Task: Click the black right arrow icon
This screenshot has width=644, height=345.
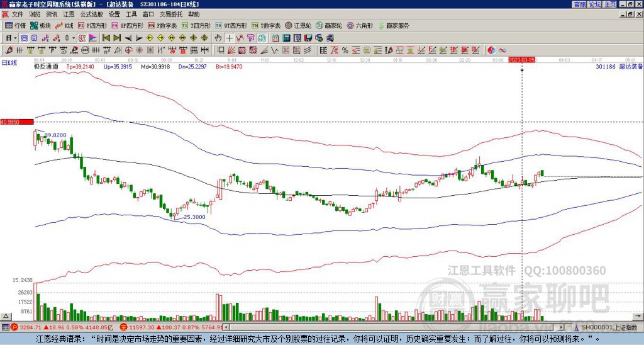Action: point(139,38)
